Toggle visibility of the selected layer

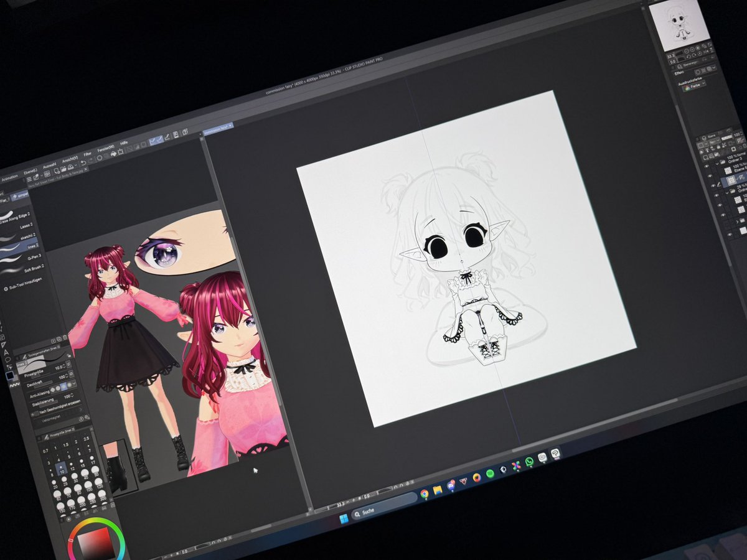[x=712, y=185]
